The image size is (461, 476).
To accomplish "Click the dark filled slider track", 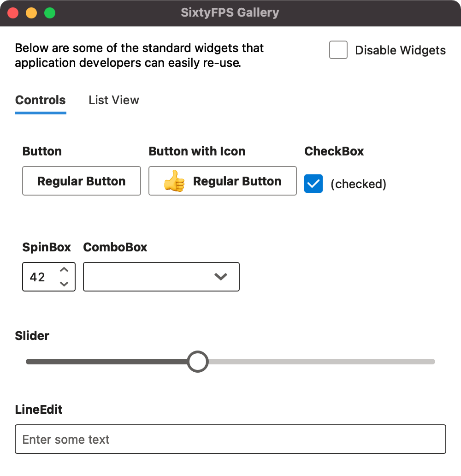I will (x=106, y=362).
